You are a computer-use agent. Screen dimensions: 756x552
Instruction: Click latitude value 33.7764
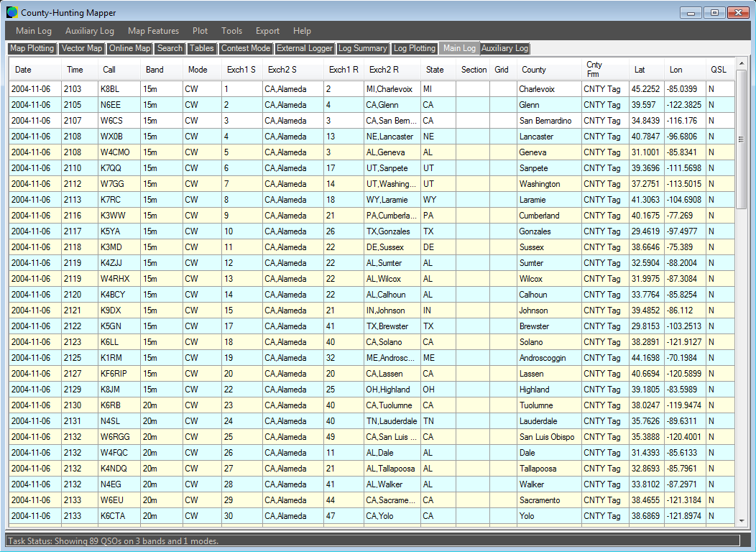click(x=646, y=295)
